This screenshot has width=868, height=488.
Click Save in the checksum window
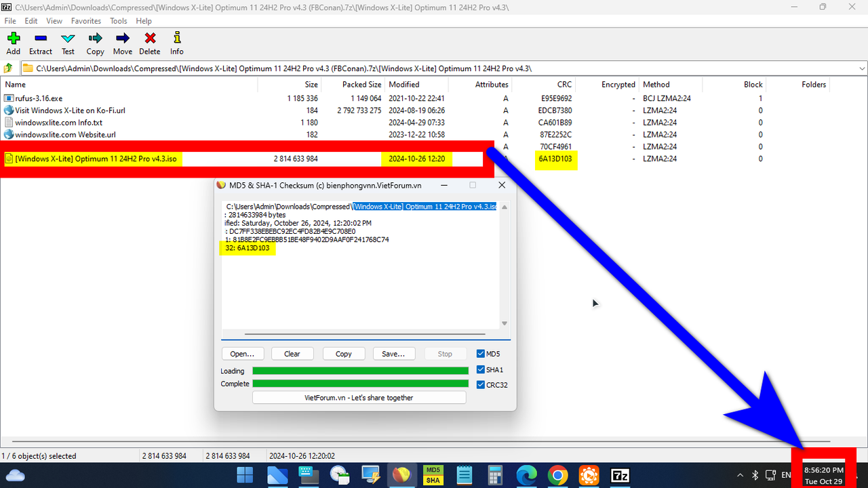[393, 353]
